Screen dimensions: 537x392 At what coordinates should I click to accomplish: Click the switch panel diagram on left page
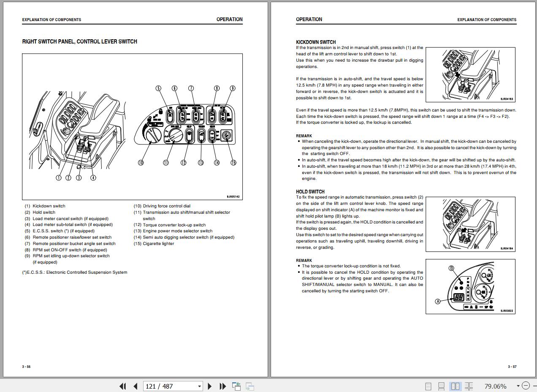(x=132, y=127)
